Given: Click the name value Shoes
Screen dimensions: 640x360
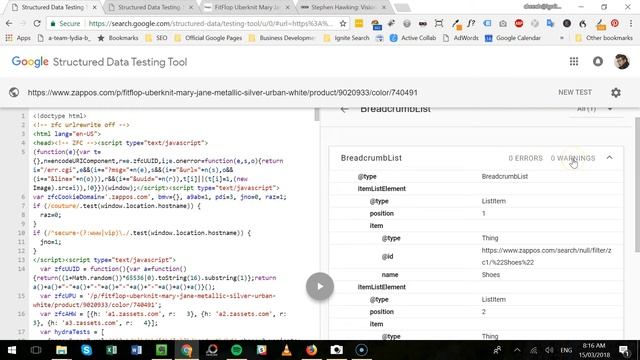Looking at the screenshot, I should (x=491, y=275).
